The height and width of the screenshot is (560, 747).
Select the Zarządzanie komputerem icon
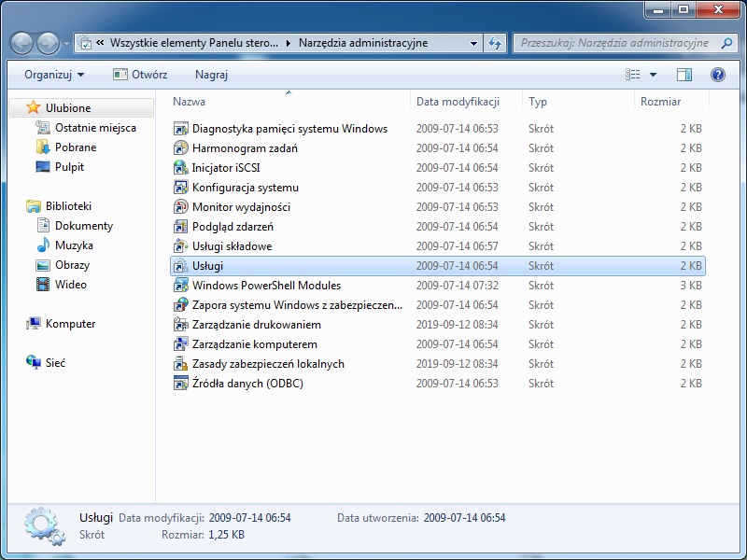(x=180, y=343)
